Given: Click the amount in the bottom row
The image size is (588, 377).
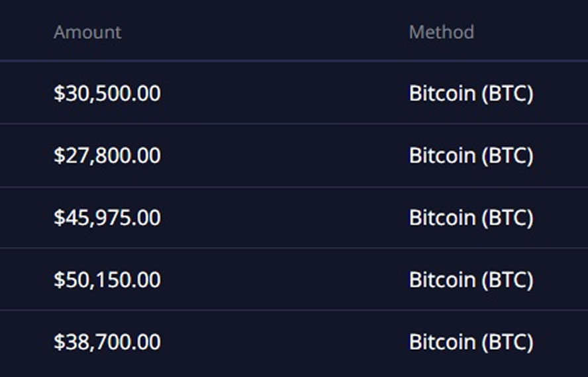Looking at the screenshot, I should click(x=107, y=342).
